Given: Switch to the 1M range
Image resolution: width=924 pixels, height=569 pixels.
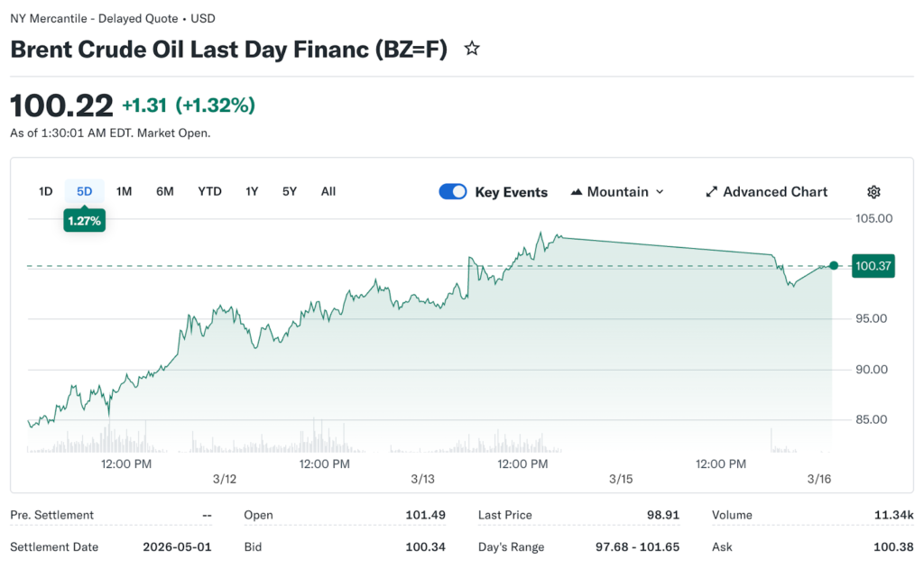Looking at the screenshot, I should point(125,191).
